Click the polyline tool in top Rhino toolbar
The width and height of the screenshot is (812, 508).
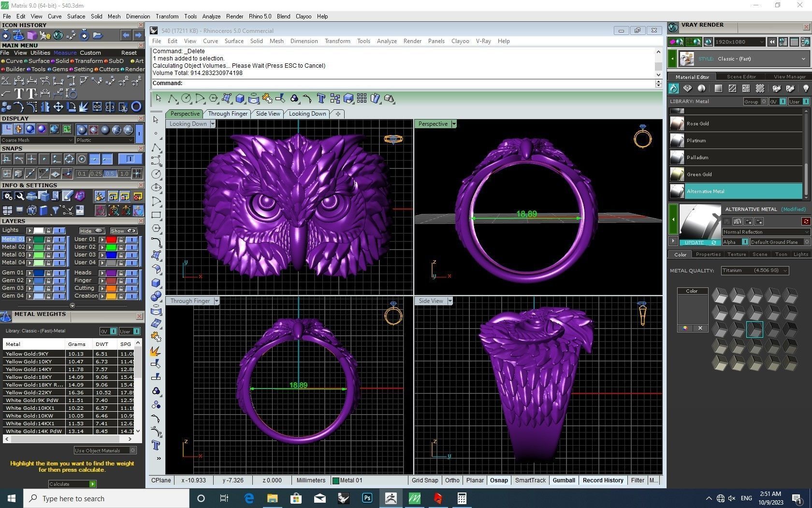click(173, 98)
